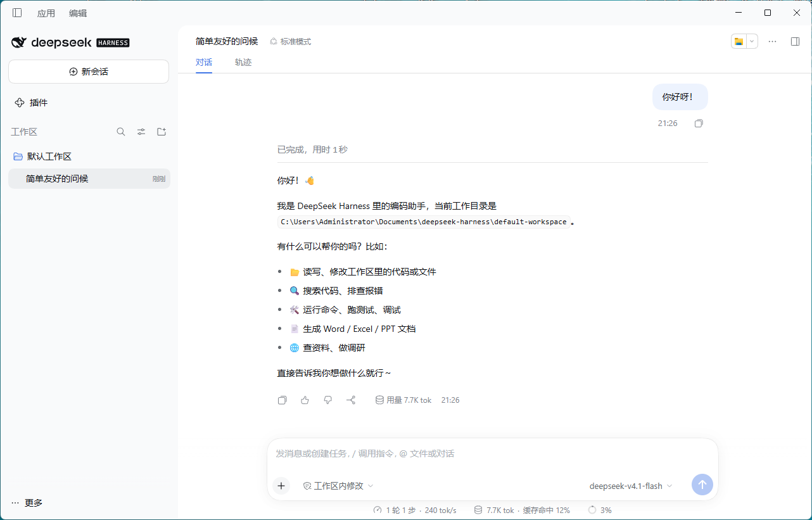
Task: Click the default-workspace path code text
Action: coord(424,222)
